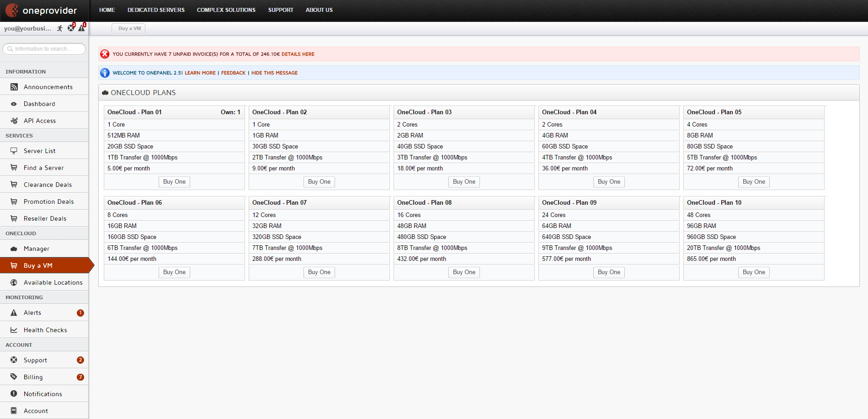Open unpaid invoices Details Here link
Viewport: 868px width, 419px height.
[298, 54]
